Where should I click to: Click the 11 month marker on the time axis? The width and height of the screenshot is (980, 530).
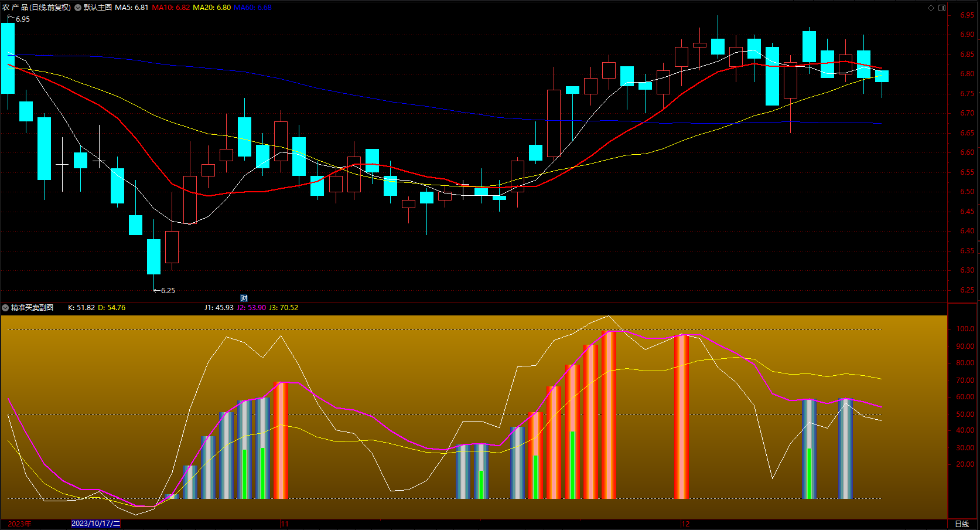click(285, 524)
